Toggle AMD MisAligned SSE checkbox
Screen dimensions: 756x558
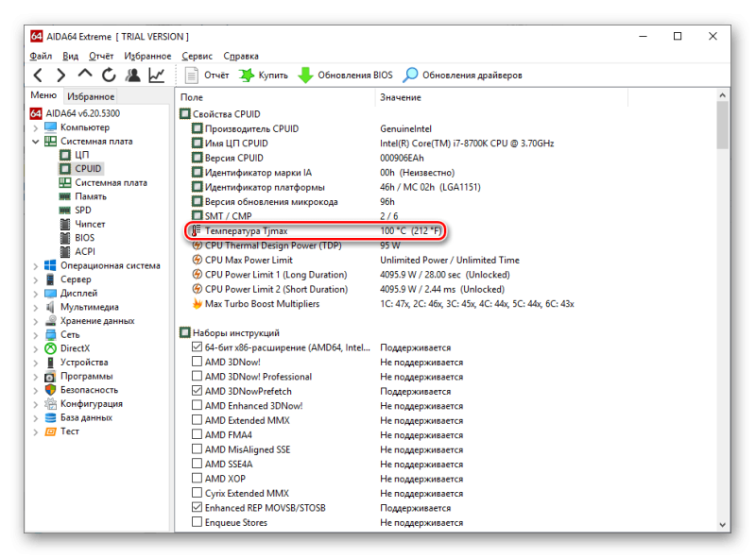[197, 448]
